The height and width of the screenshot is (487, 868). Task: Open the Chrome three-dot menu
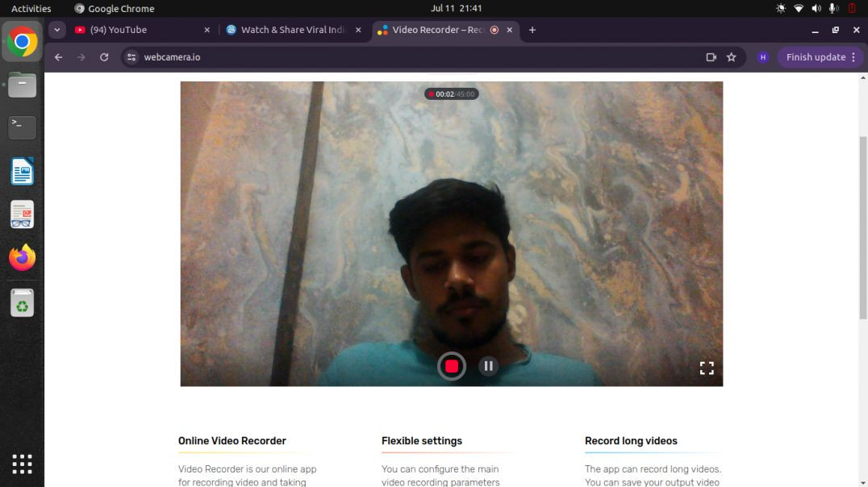[x=853, y=57]
